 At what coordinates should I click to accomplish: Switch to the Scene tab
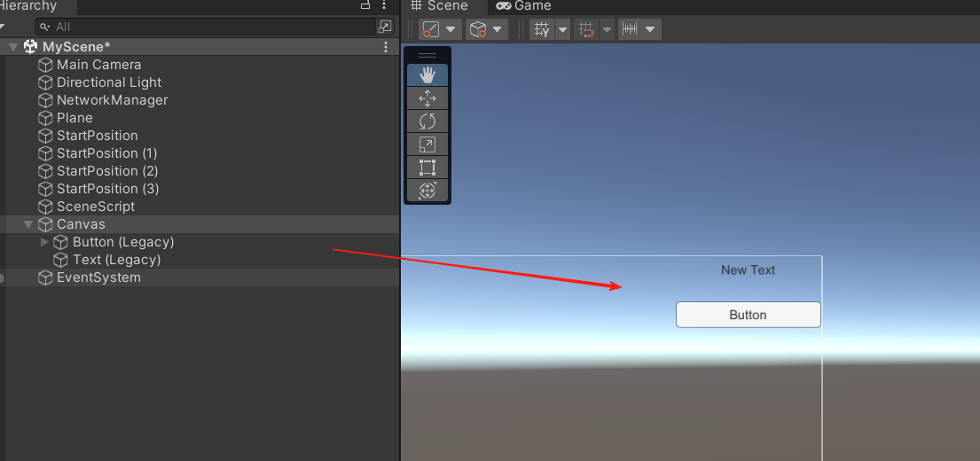tap(439, 6)
